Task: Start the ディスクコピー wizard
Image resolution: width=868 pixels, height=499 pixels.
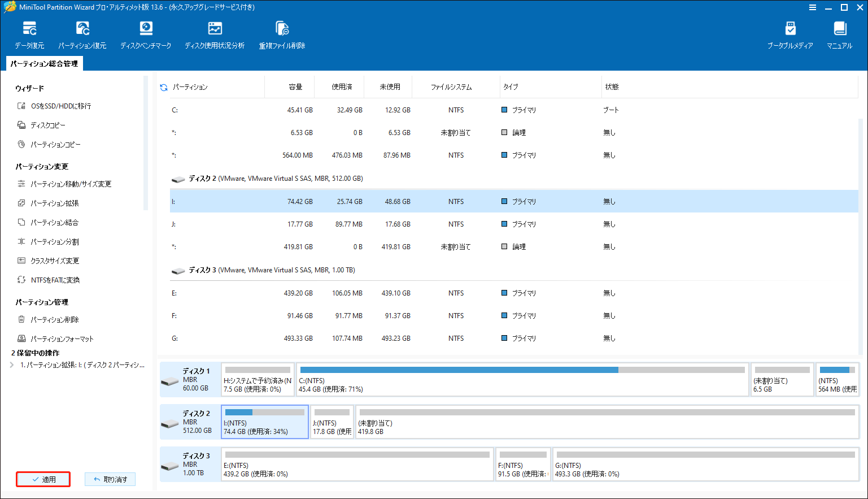Action: tap(41, 125)
